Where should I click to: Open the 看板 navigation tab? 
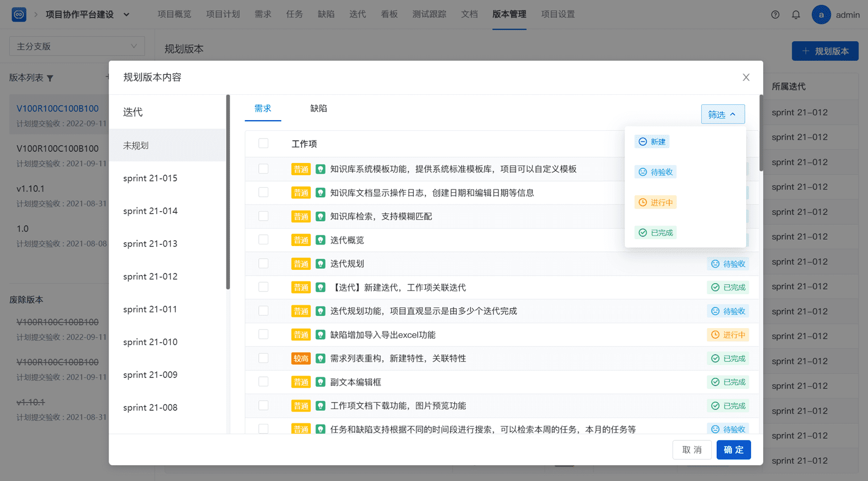click(389, 14)
